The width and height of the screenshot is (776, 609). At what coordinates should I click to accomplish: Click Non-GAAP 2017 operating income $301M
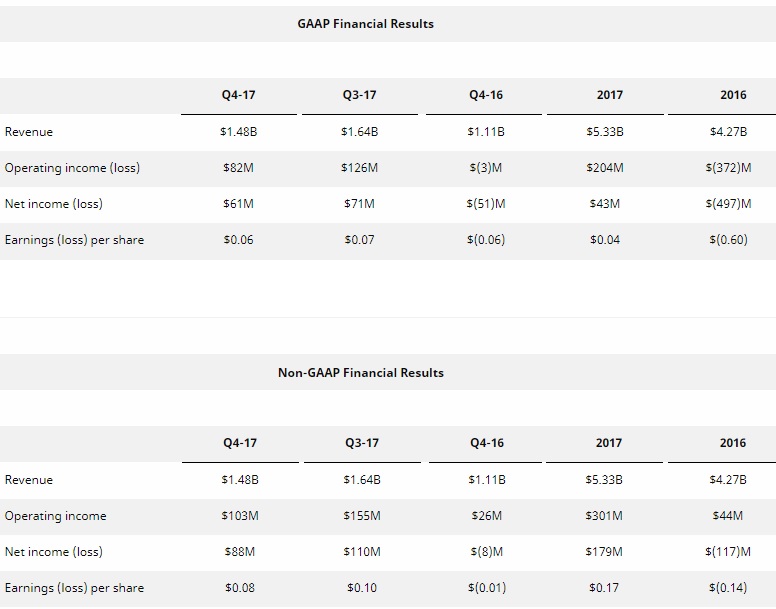pos(604,515)
